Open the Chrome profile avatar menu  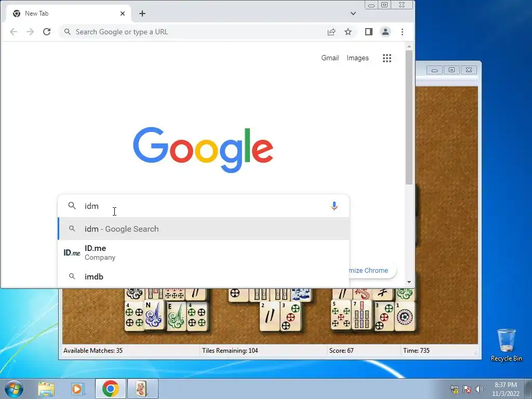coord(385,32)
